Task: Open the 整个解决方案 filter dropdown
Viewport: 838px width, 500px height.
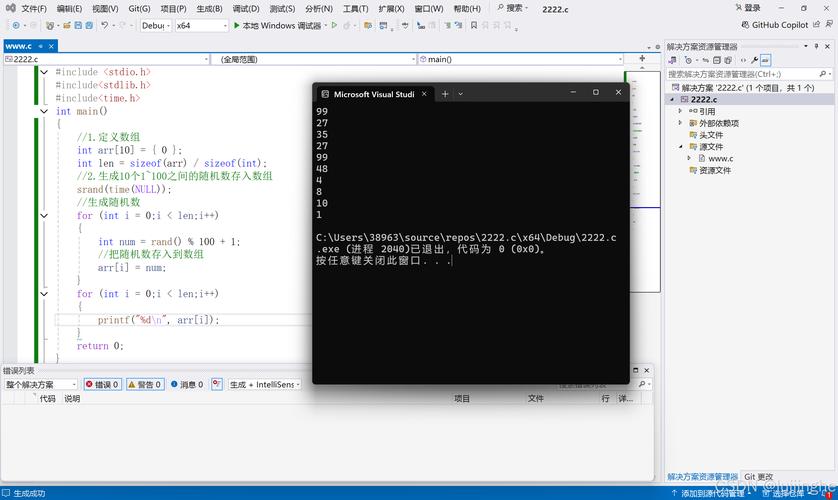Action: [x=41, y=384]
